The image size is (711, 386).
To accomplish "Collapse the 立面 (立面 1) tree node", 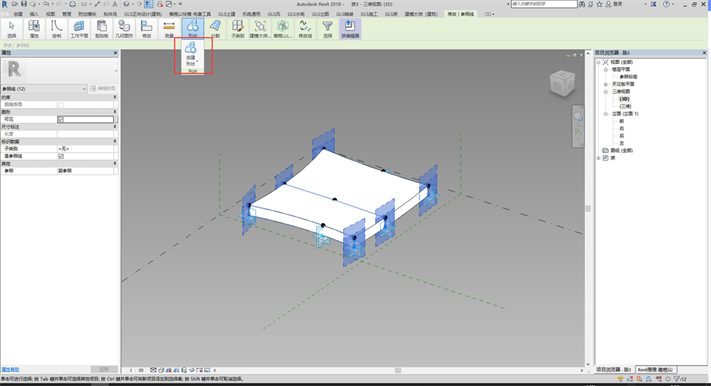I will coord(606,114).
